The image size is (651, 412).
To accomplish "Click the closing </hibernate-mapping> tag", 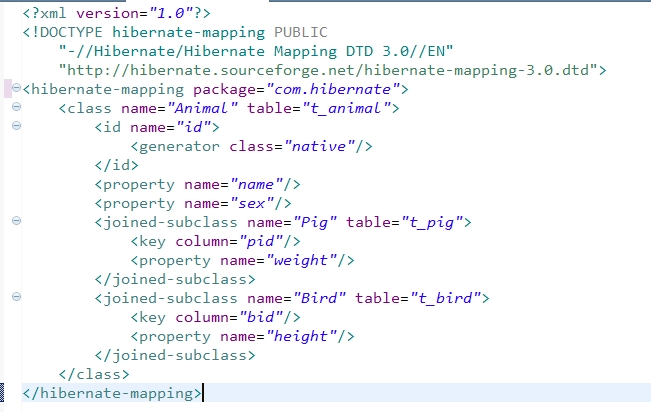I will click(112, 393).
